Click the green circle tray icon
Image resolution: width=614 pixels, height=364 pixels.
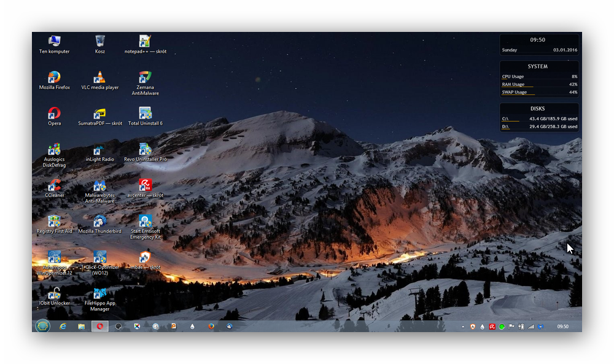pyautogui.click(x=502, y=327)
